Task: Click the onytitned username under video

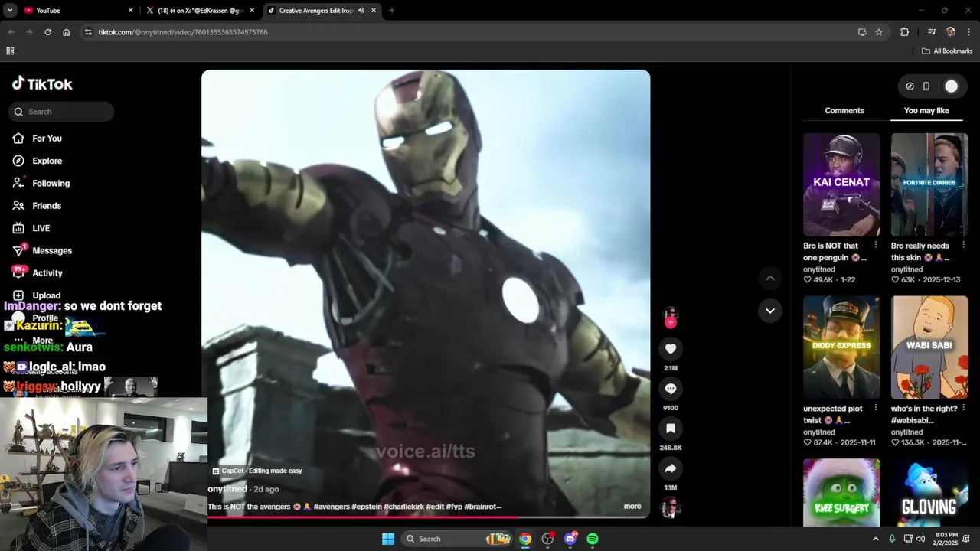Action: 227,488
